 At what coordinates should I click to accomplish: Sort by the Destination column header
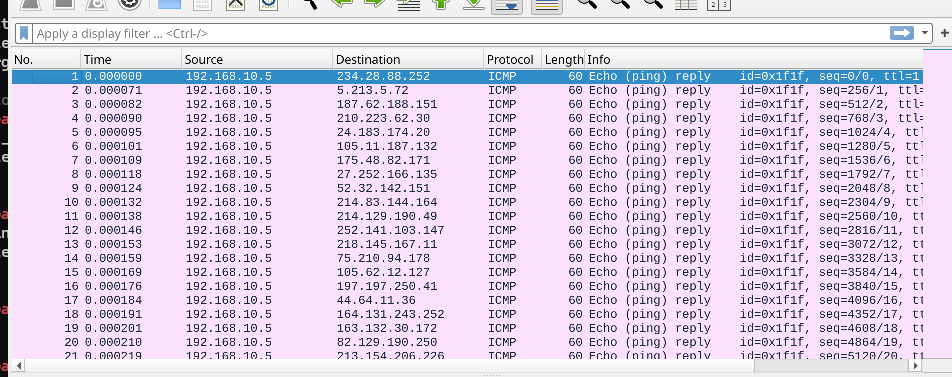408,59
